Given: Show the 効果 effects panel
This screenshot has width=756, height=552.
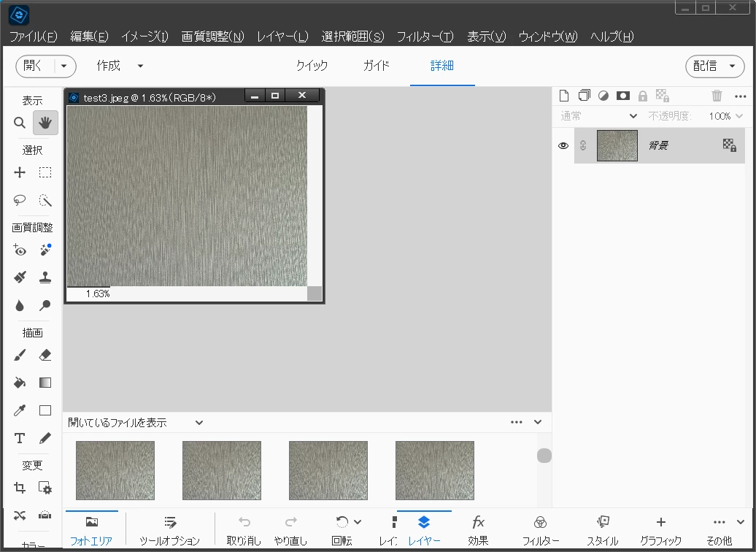Looking at the screenshot, I should [x=478, y=530].
